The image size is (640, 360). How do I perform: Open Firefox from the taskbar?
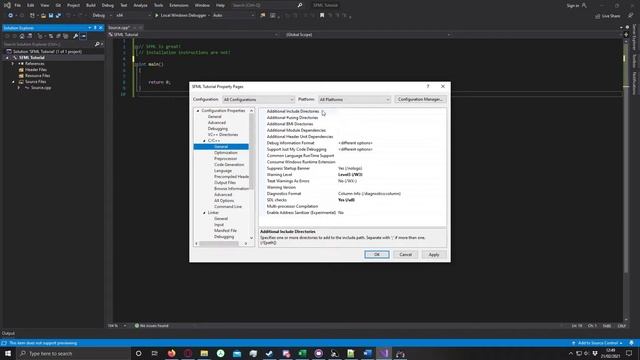click(x=171, y=353)
